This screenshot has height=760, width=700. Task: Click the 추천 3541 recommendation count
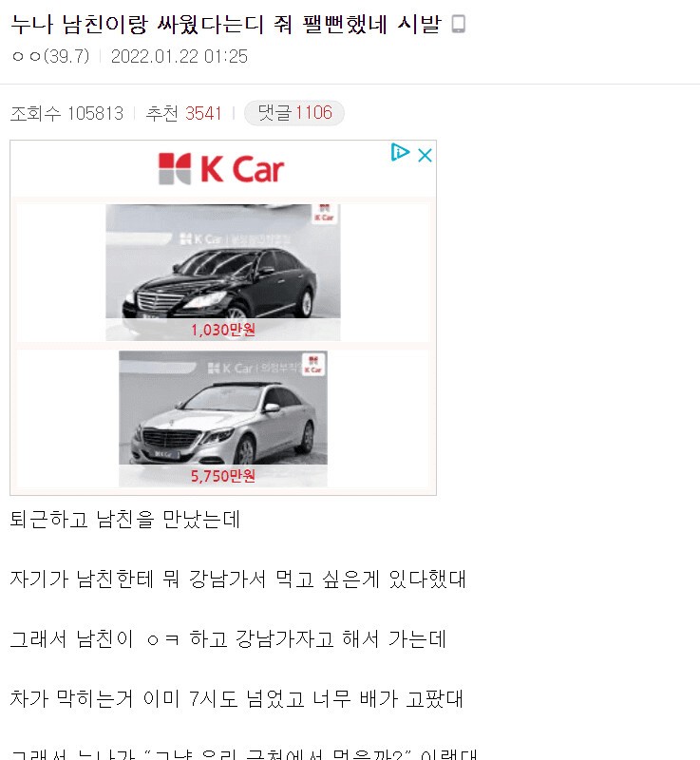coord(183,113)
